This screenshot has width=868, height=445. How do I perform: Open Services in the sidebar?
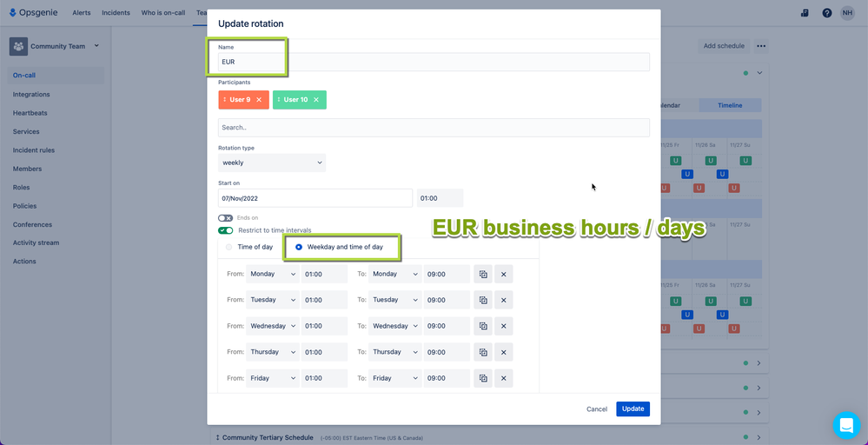[x=26, y=132]
